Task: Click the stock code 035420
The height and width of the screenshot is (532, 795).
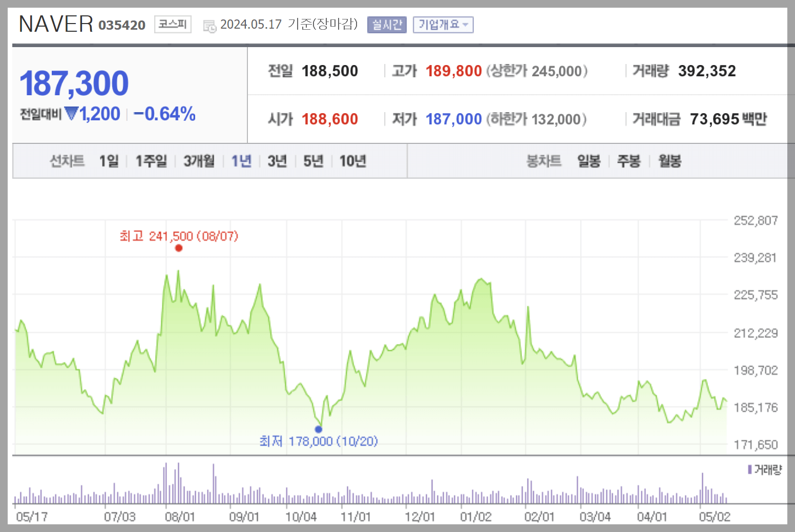Action: (x=121, y=25)
